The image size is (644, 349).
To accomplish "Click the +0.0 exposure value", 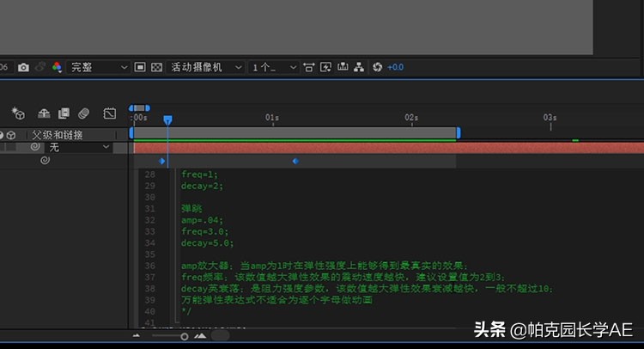I will click(395, 67).
